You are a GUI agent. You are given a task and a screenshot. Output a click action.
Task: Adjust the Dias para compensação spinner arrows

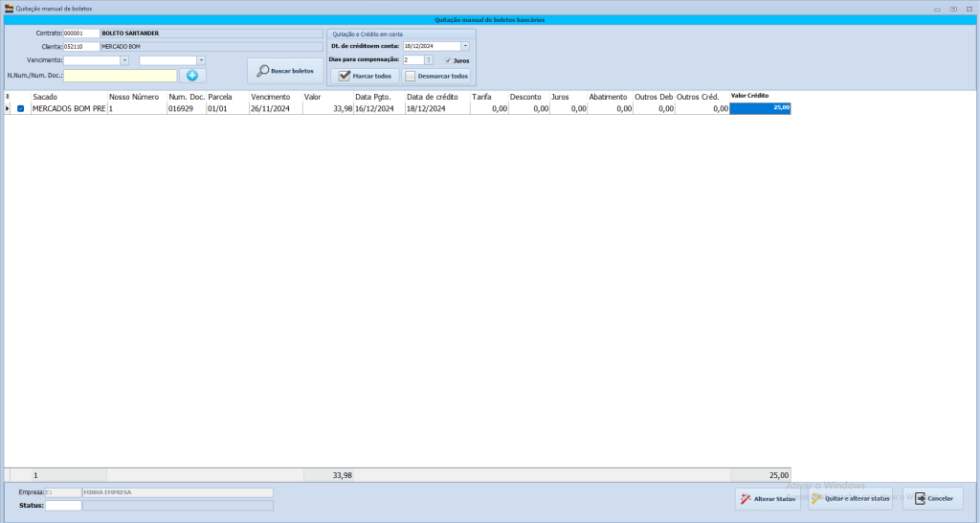point(429,60)
